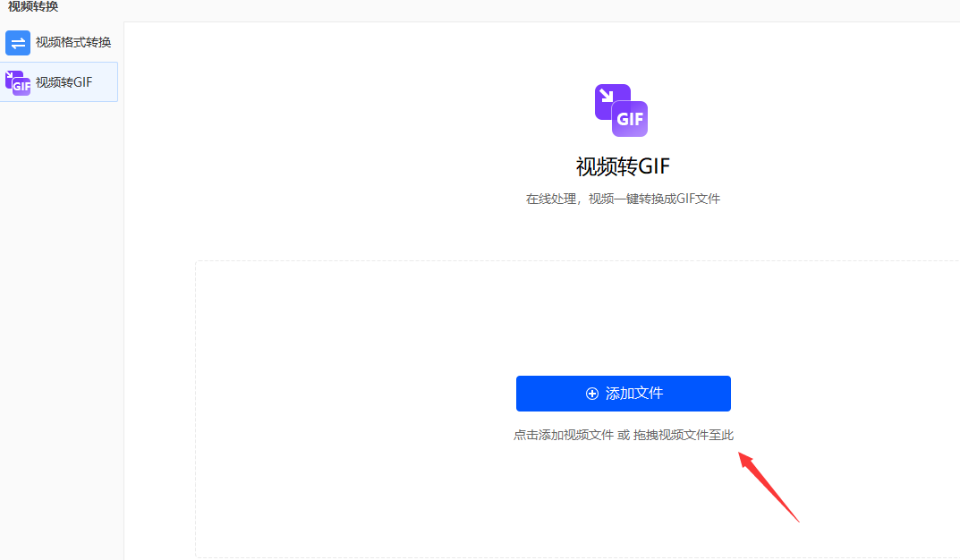This screenshot has height=560, width=960.
Task: Click the 视频转换 section title
Action: pos(33,7)
